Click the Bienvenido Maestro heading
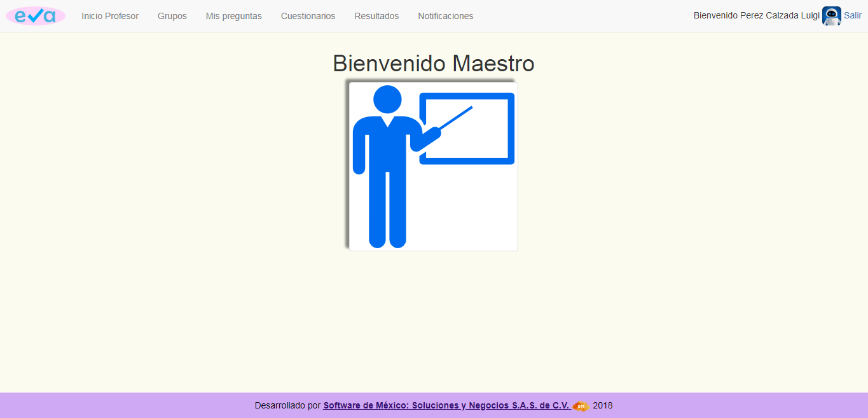 click(x=433, y=64)
